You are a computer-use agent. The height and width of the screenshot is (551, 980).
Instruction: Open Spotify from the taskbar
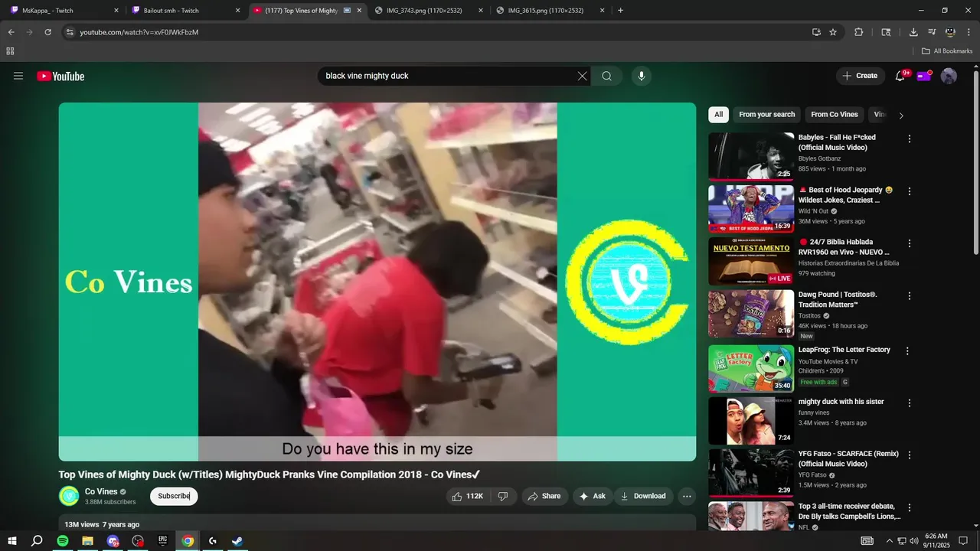pos(63,541)
